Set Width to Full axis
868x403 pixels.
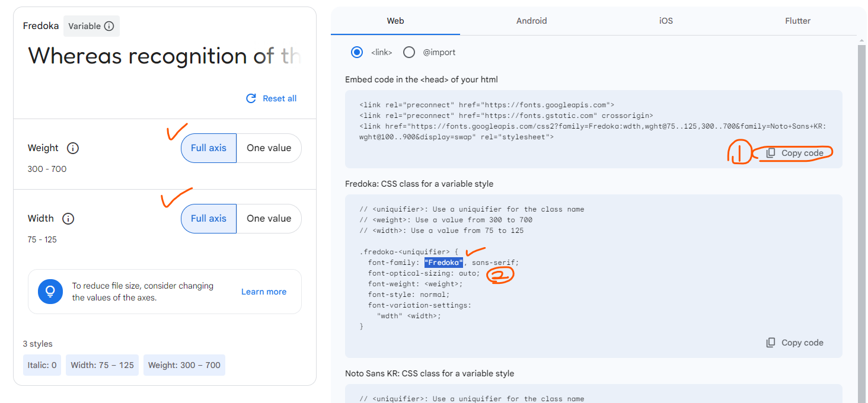point(209,219)
